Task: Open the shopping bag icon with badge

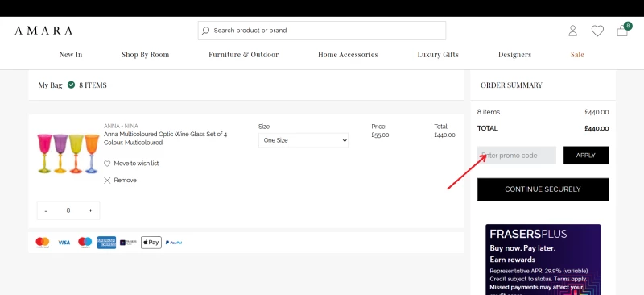Action: [623, 30]
